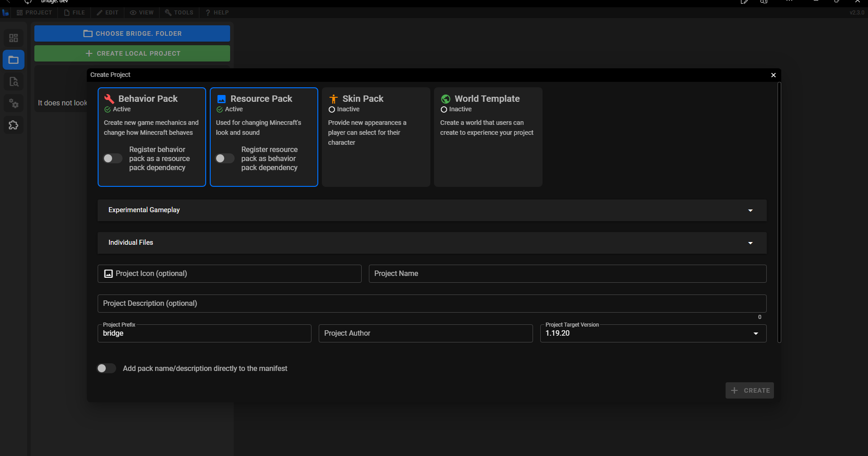
Task: Select the World Template card title
Action: [x=487, y=99]
